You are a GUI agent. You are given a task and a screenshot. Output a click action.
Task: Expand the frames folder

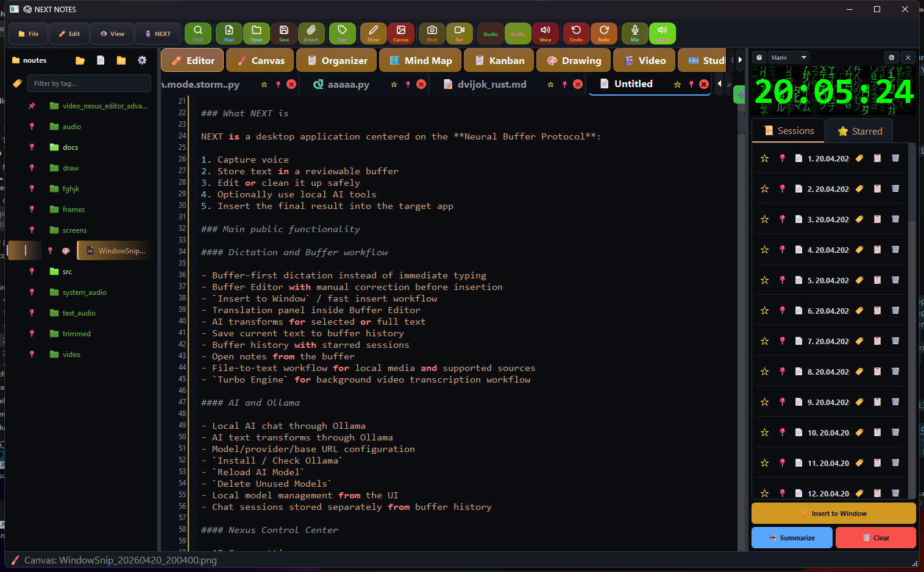pos(67,209)
